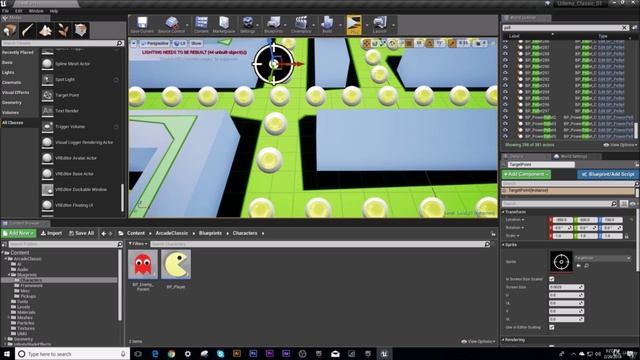
Task: Toggle the last checkbox in Sprite section
Action: coord(552,327)
